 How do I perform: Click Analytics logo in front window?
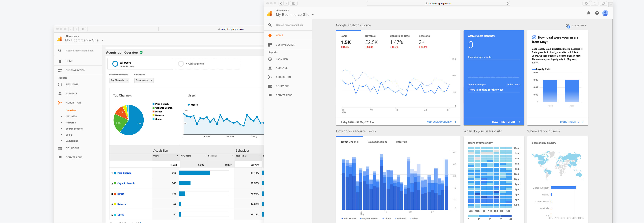(x=269, y=13)
